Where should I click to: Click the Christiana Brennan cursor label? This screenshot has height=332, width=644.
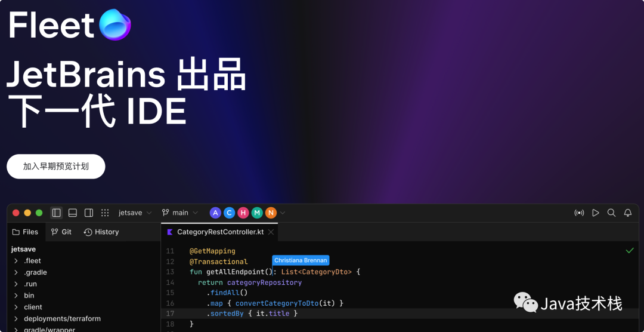pos(301,260)
